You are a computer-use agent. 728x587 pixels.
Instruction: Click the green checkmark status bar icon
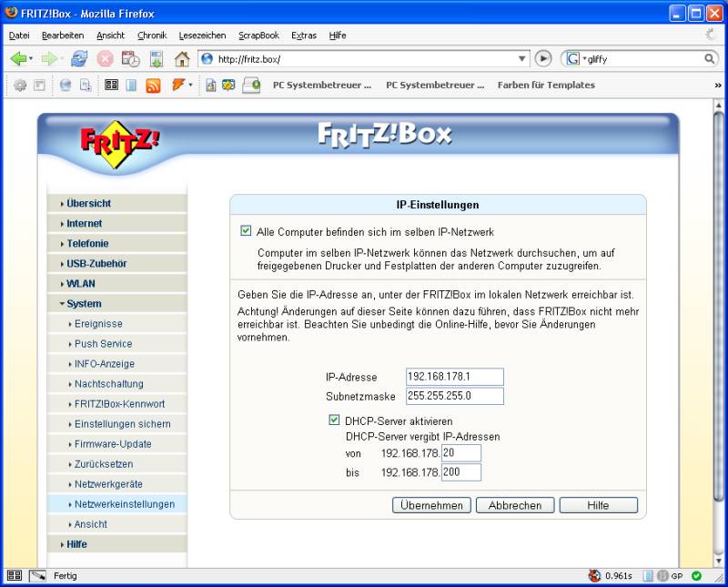[x=696, y=576]
